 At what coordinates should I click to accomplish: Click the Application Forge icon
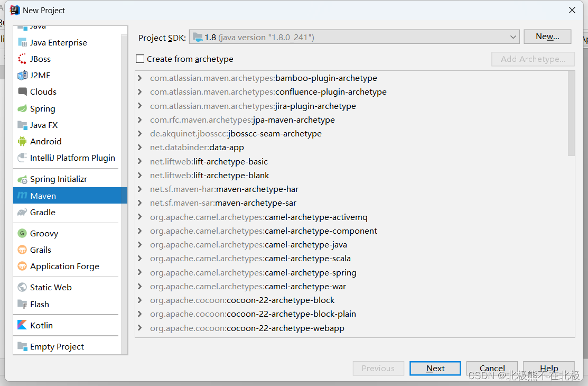click(x=22, y=266)
